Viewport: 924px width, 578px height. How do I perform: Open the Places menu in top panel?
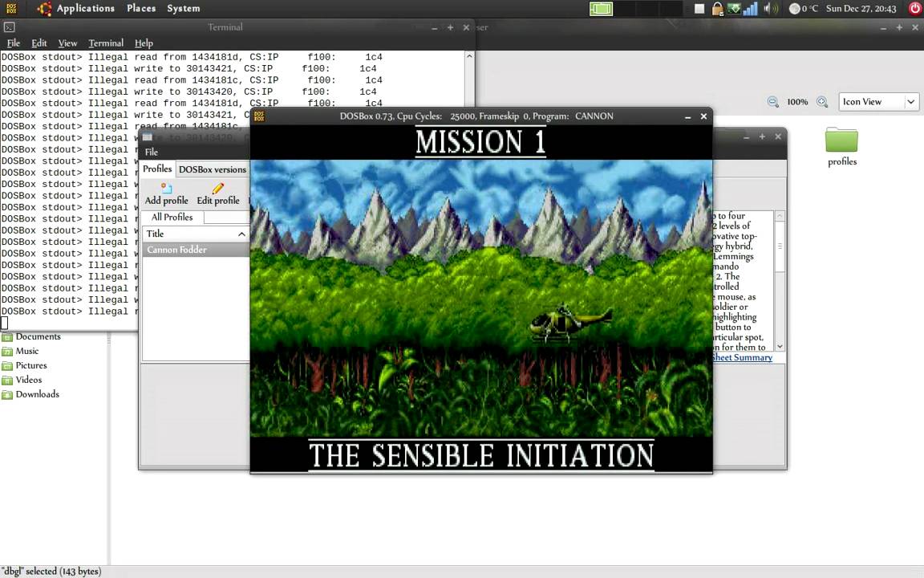click(x=141, y=8)
